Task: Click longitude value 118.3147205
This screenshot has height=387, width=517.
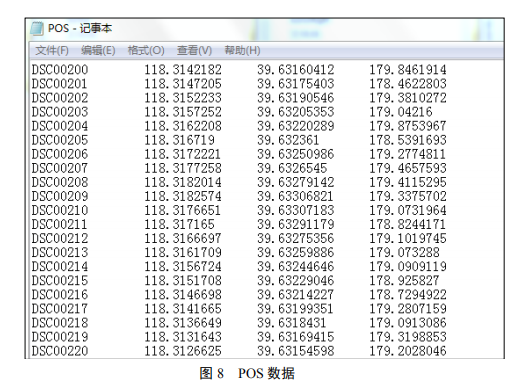Action: point(183,84)
